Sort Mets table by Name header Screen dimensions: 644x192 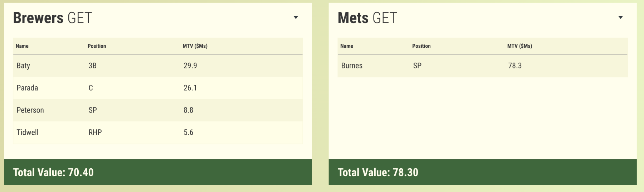(347, 46)
